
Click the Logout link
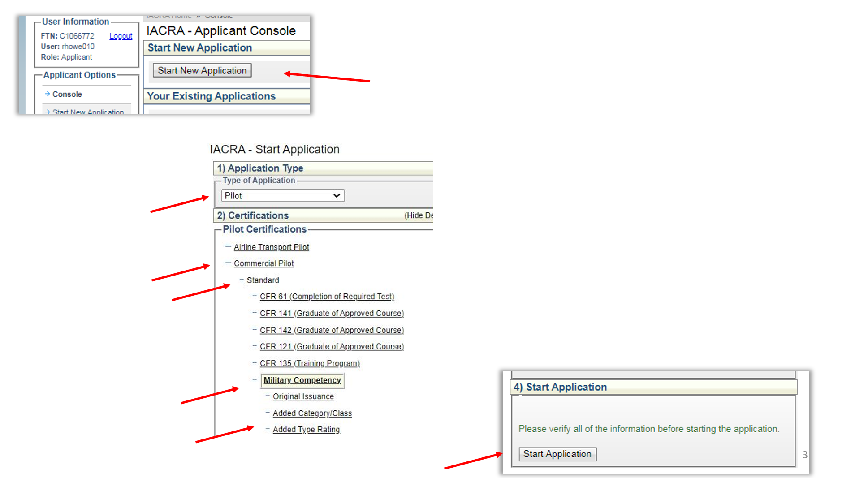[121, 36]
